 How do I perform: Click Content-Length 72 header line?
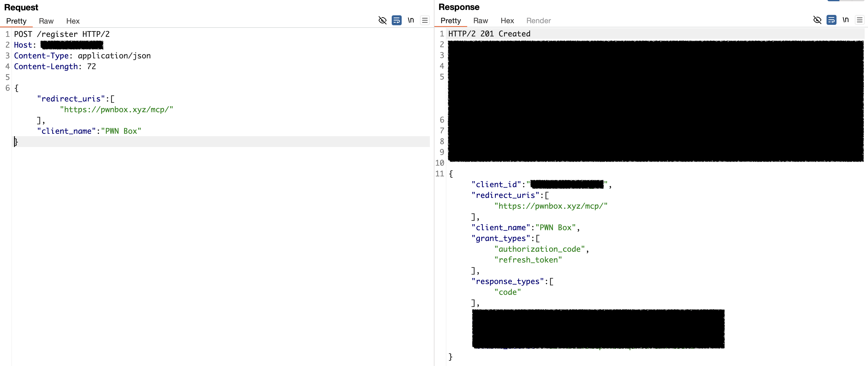55,66
